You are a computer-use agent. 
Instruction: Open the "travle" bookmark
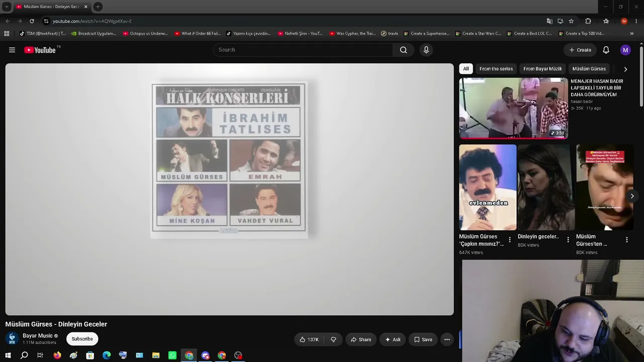click(x=389, y=34)
